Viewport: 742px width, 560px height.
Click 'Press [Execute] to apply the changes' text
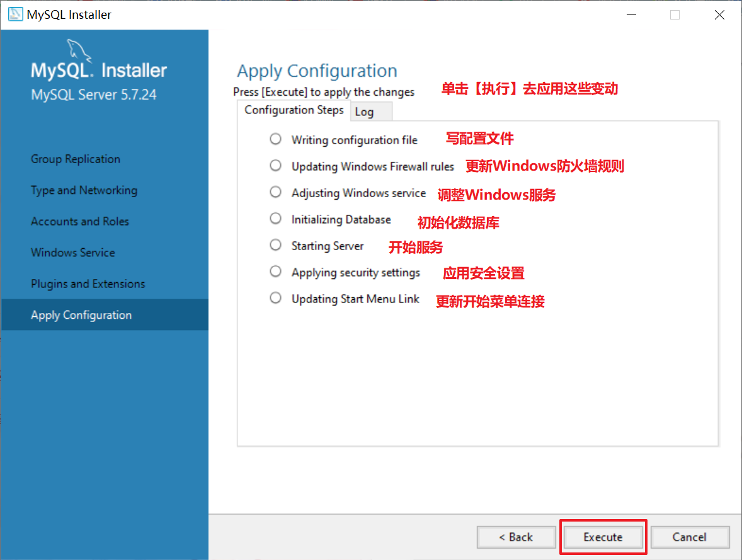(324, 92)
